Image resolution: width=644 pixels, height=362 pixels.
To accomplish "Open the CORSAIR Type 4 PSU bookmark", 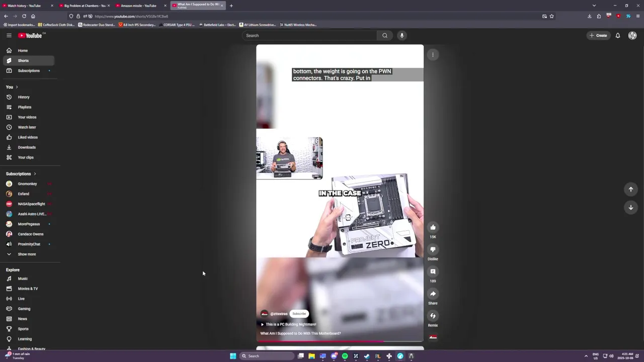I will pos(176,25).
